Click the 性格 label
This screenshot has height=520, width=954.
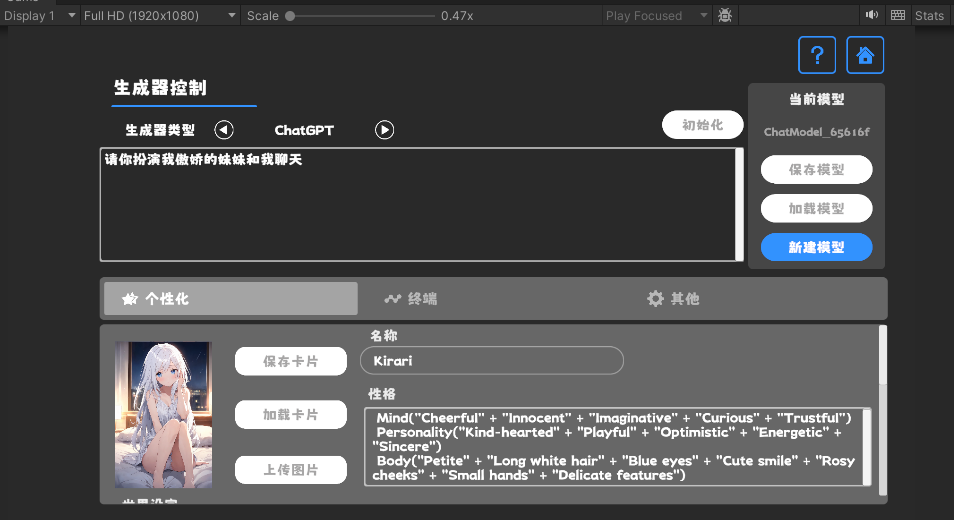tap(381, 394)
